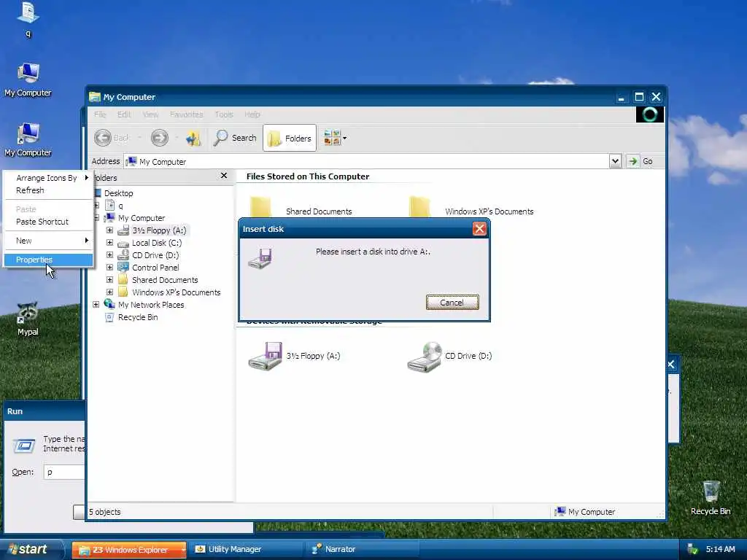Select Control Panel in tree
747x560 pixels.
155,267
